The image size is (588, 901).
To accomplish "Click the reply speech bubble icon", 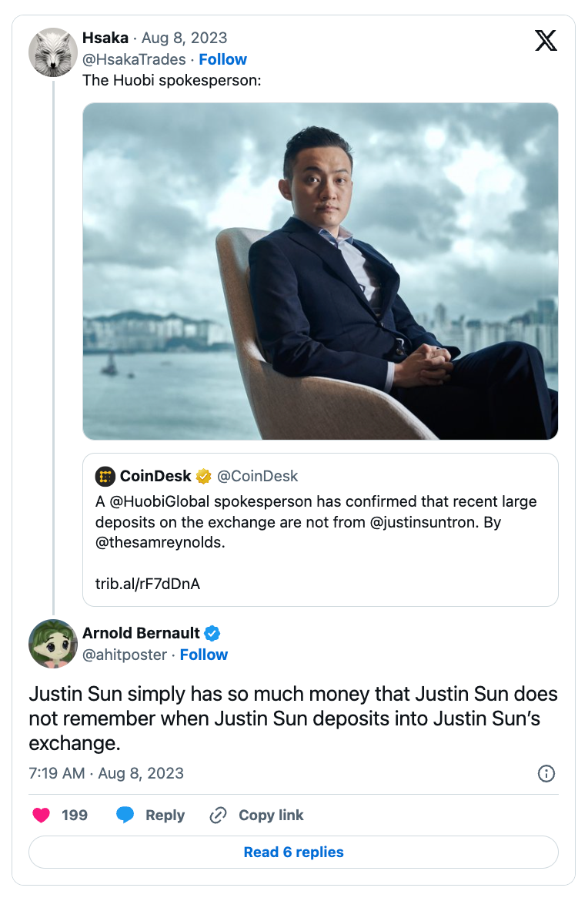I will (x=125, y=815).
